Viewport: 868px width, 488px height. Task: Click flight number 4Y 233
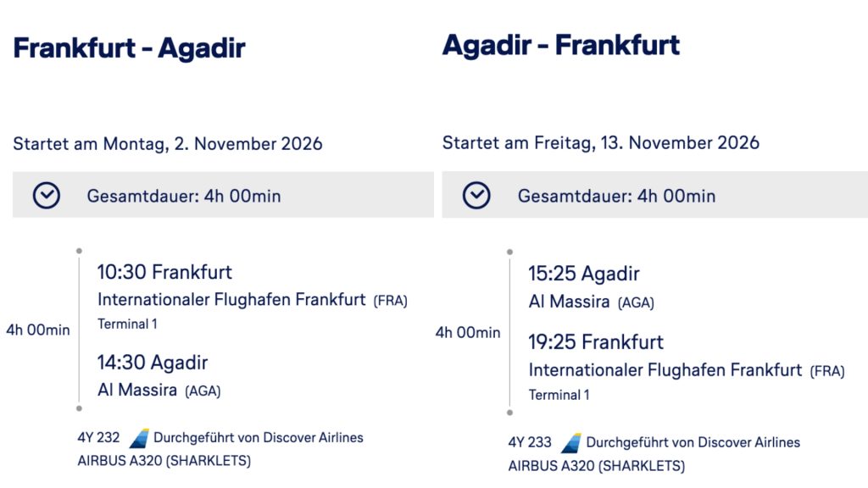coord(530,442)
